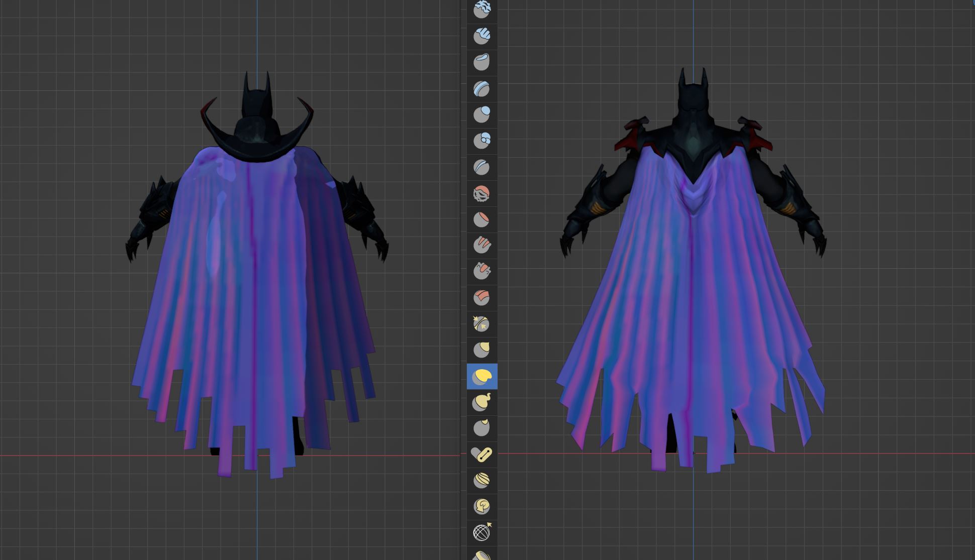Switch to the Snake Hook brush
This screenshot has width=975, height=560.
coord(481,402)
